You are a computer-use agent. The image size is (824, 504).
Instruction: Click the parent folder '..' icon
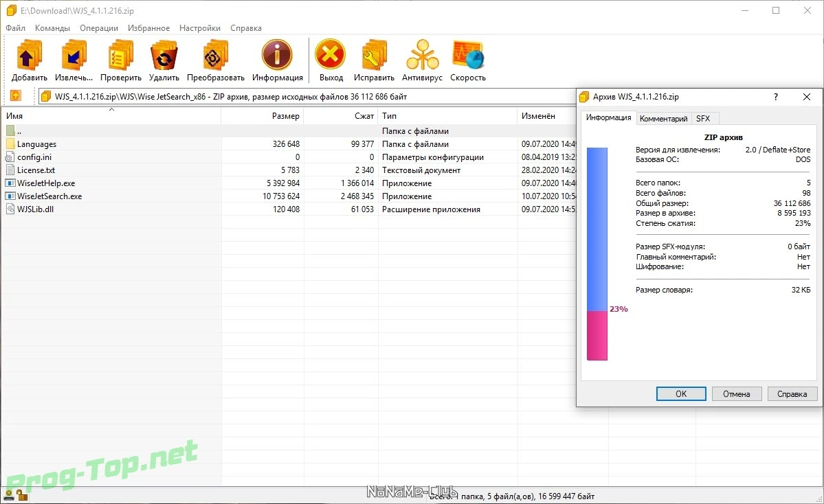click(10, 130)
